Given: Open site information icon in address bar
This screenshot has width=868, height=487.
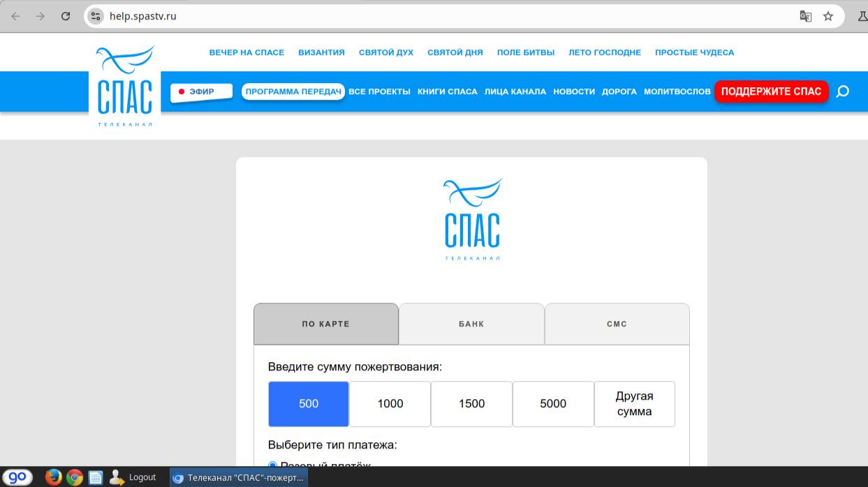Looking at the screenshot, I should tap(96, 16).
